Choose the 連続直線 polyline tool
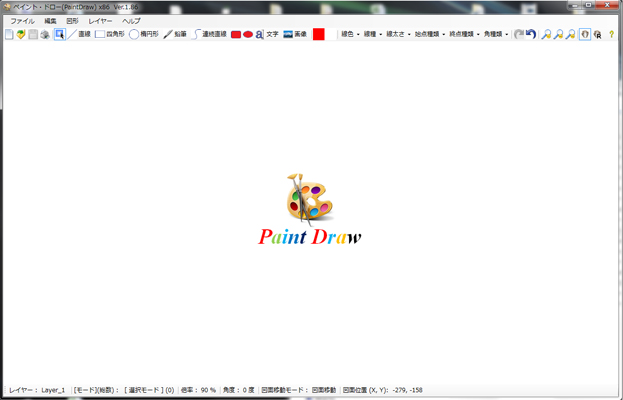The width and height of the screenshot is (623, 400). click(x=209, y=35)
